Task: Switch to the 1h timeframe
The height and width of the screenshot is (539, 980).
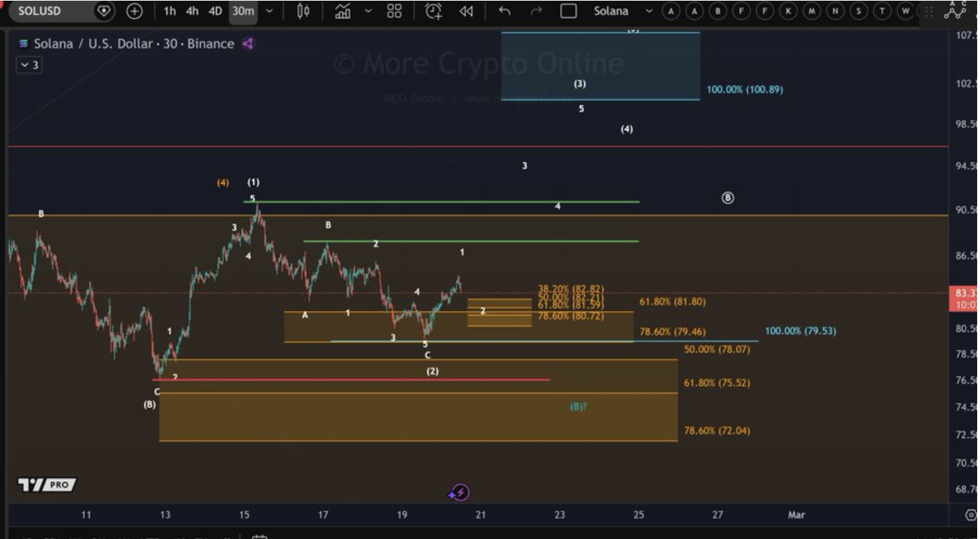Action: (x=170, y=11)
